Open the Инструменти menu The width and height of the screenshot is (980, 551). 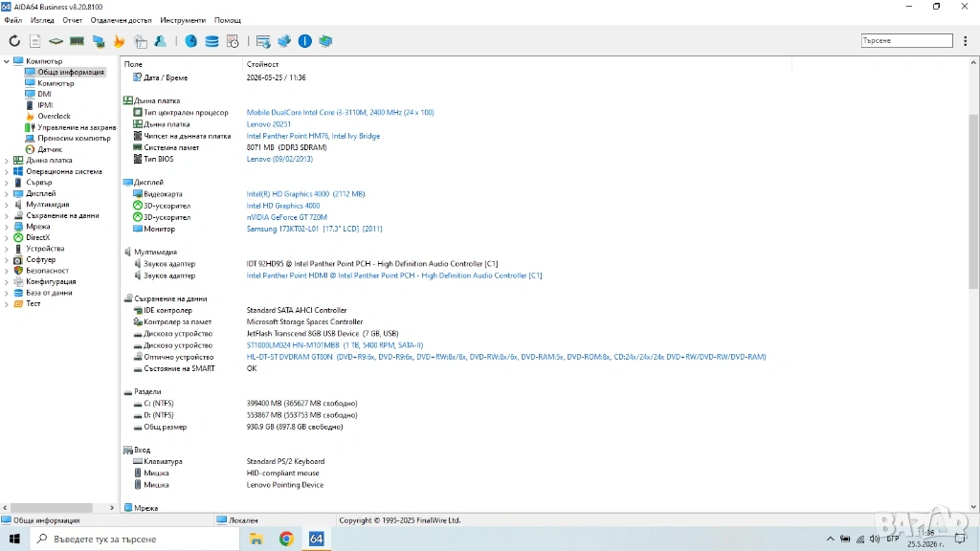(x=183, y=20)
